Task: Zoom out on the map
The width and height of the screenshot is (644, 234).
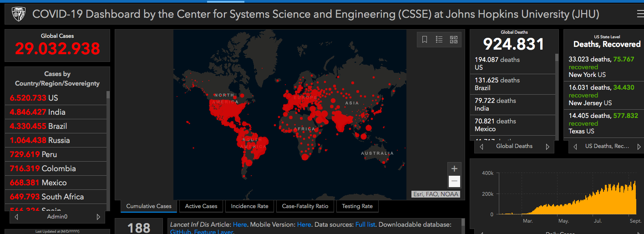Action: coord(454,181)
